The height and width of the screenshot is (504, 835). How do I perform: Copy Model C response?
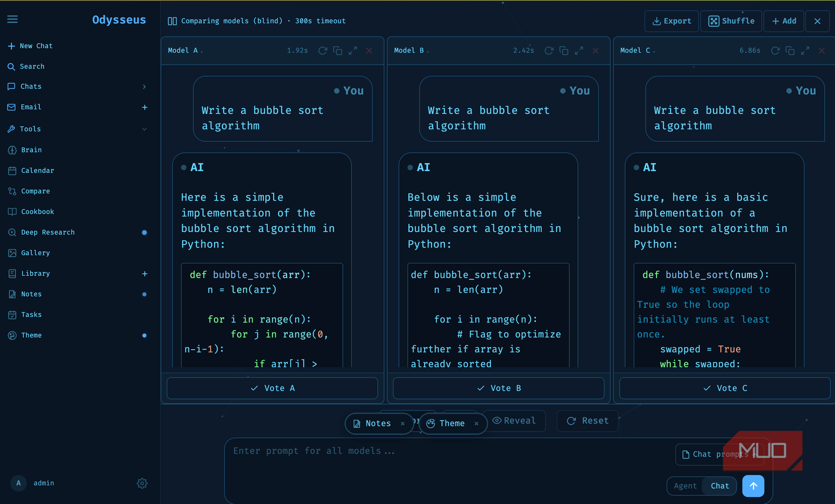coord(790,51)
